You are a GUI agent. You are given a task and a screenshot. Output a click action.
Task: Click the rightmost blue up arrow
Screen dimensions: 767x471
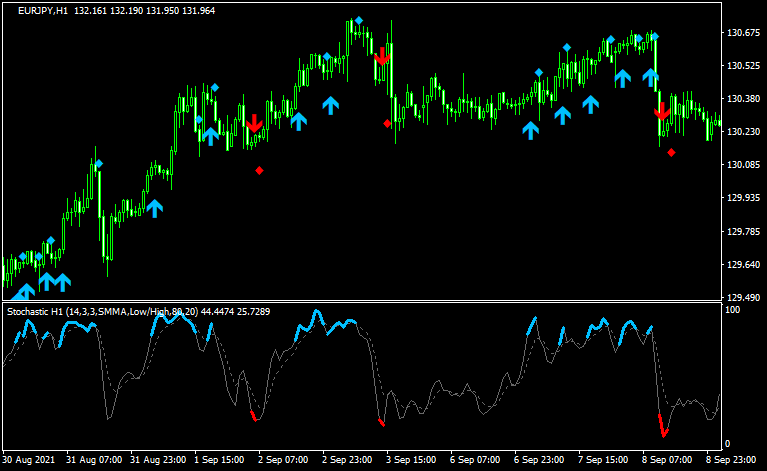coord(651,75)
